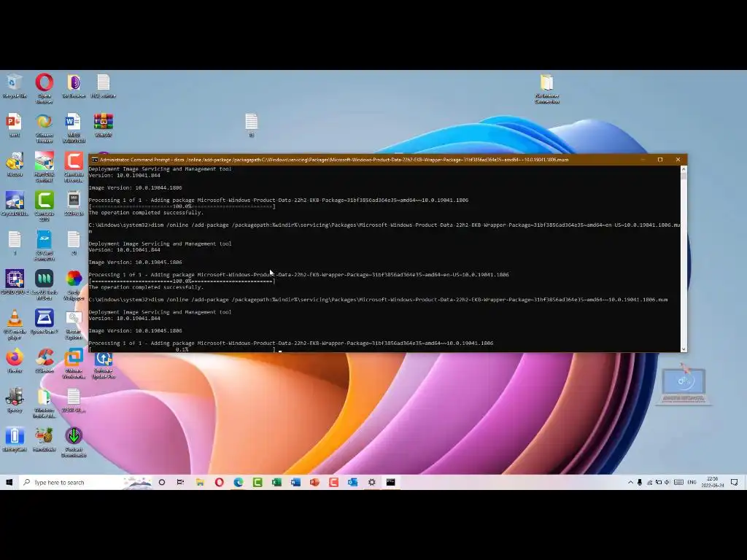Viewport: 747px width, 560px height.
Task: Launch Opera Browser from the desktop
Action: [44, 88]
